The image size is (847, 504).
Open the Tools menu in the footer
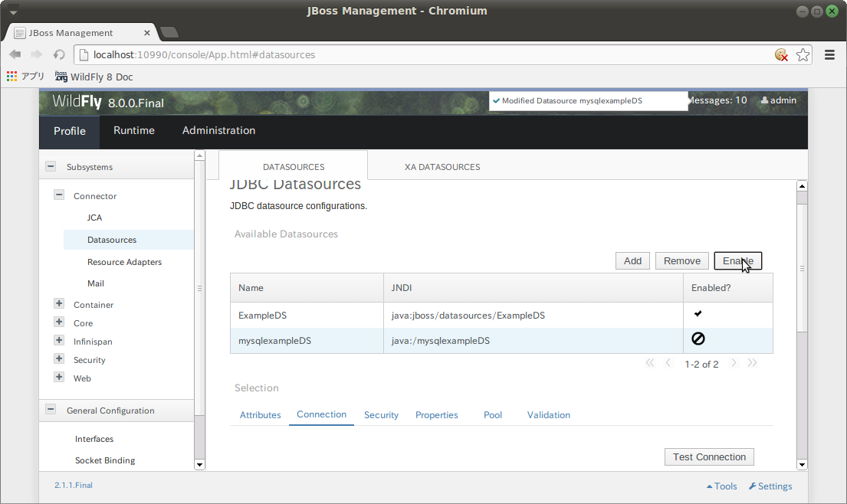(721, 486)
